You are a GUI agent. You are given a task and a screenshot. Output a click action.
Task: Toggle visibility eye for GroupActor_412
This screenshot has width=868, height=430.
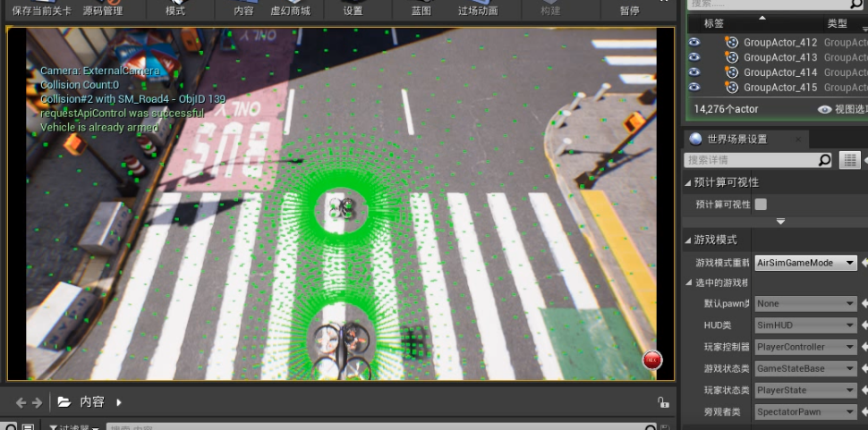point(694,42)
